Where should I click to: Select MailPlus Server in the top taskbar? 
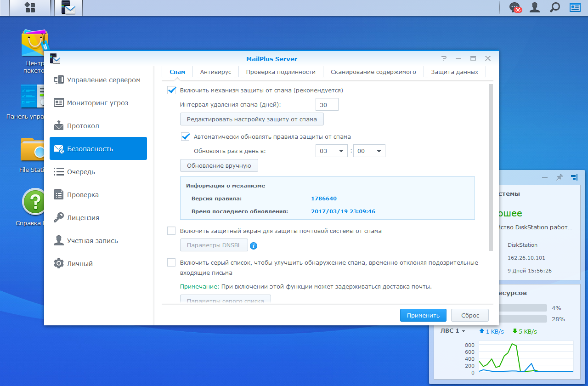coord(68,7)
